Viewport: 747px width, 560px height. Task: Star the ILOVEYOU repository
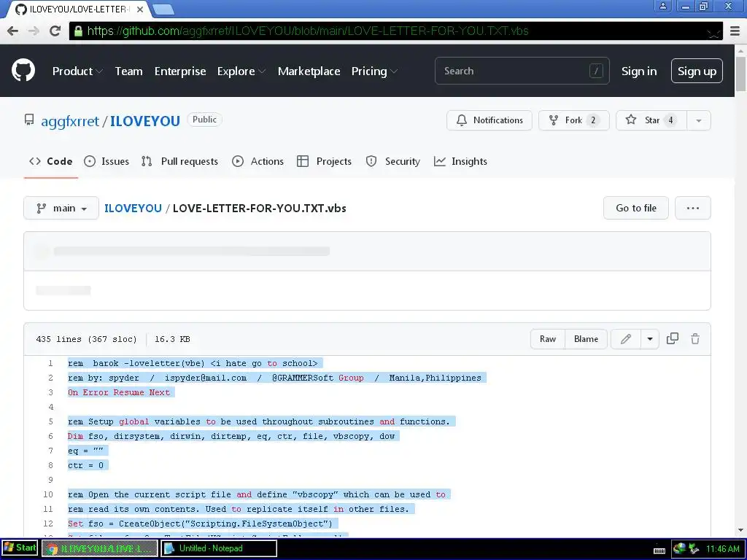coord(651,120)
